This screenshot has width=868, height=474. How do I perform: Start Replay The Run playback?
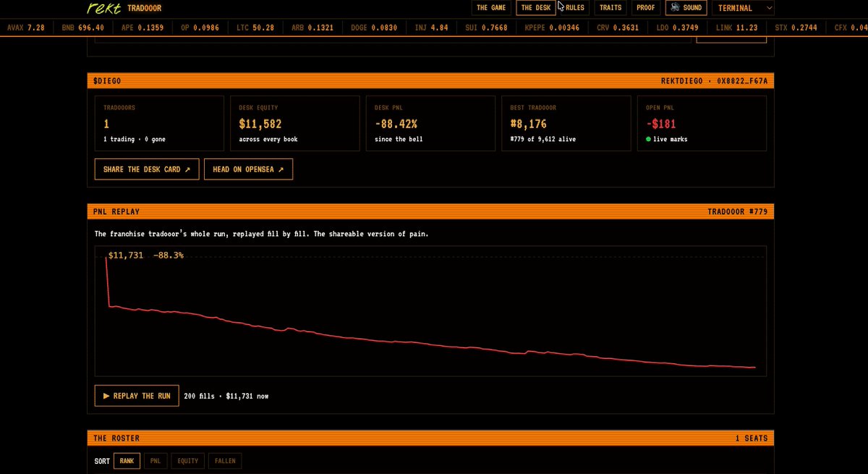coord(137,396)
